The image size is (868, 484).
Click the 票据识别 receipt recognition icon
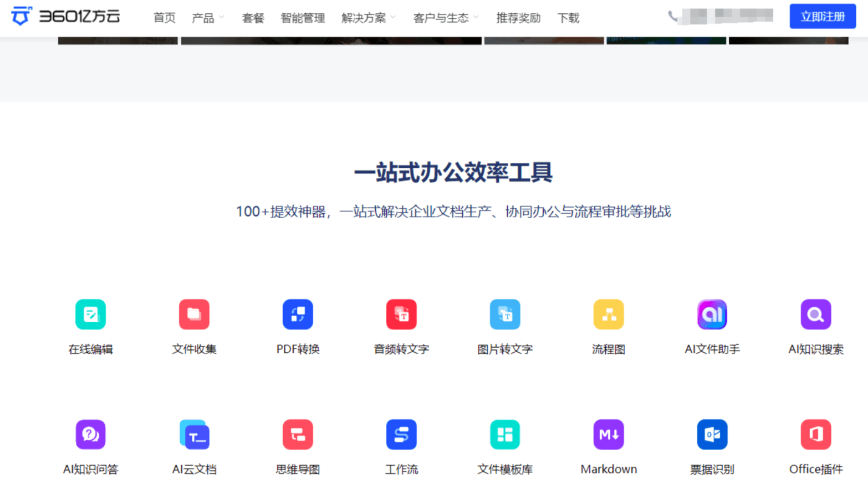712,435
